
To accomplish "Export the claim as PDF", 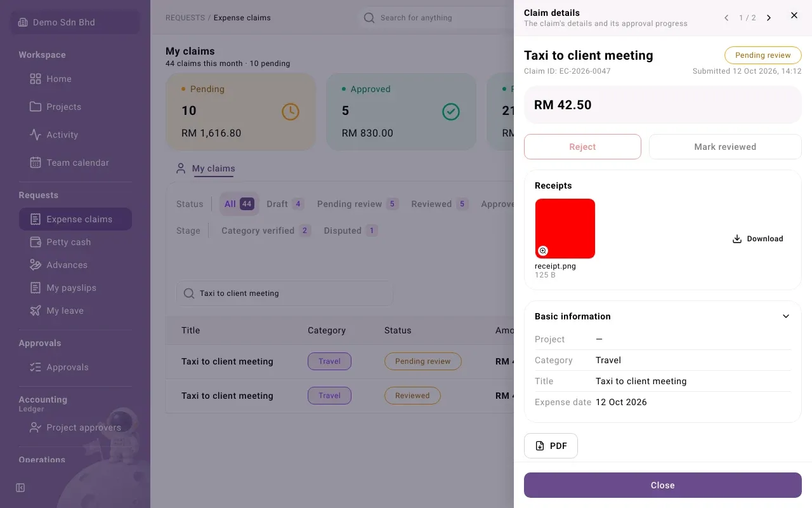I will [551, 446].
